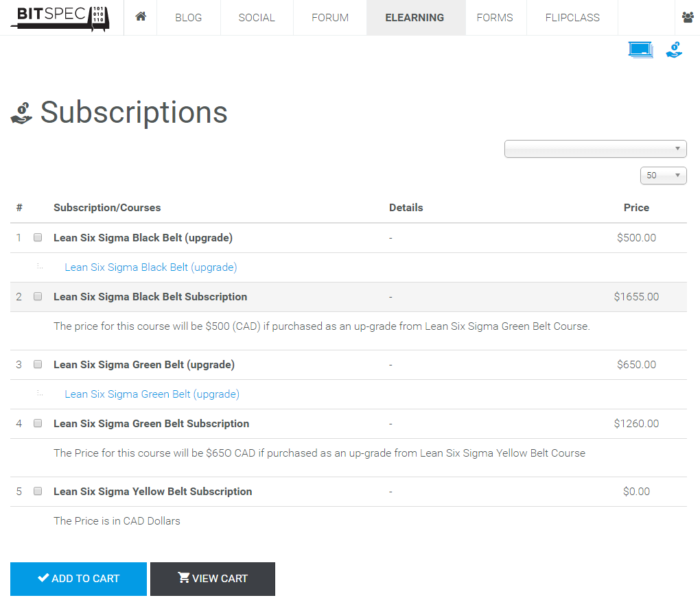Image resolution: width=700 pixels, height=600 pixels.
Task: Click tree branch icon beside Green Belt upgrade link
Action: (40, 394)
